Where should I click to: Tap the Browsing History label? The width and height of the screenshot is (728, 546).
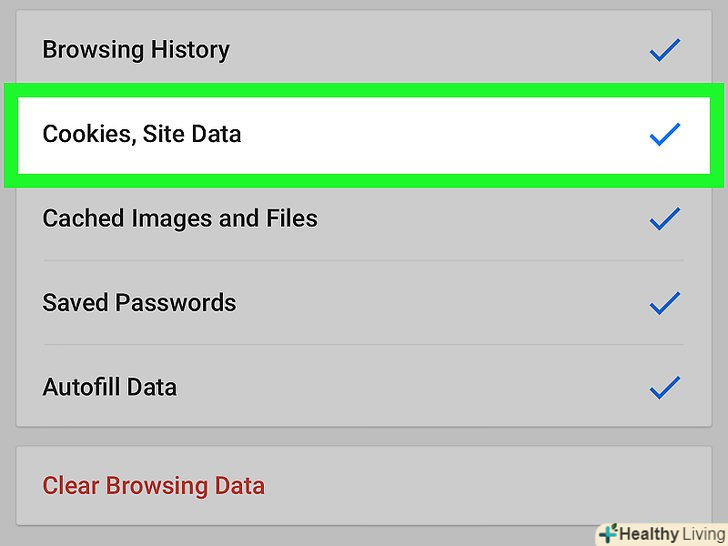136,50
